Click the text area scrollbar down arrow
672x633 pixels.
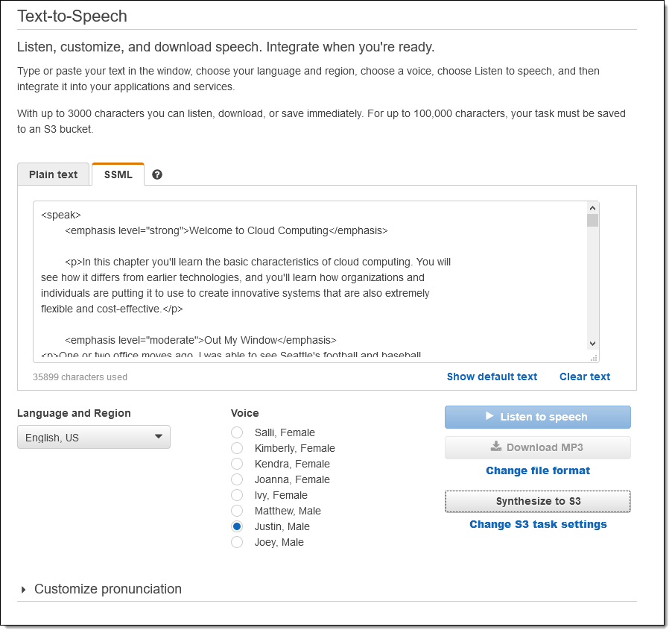coord(593,343)
